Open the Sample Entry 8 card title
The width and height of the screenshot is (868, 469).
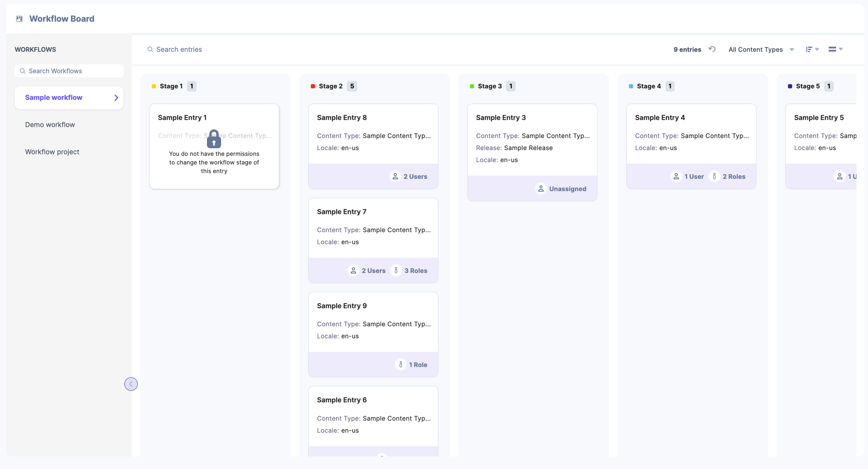click(x=342, y=118)
